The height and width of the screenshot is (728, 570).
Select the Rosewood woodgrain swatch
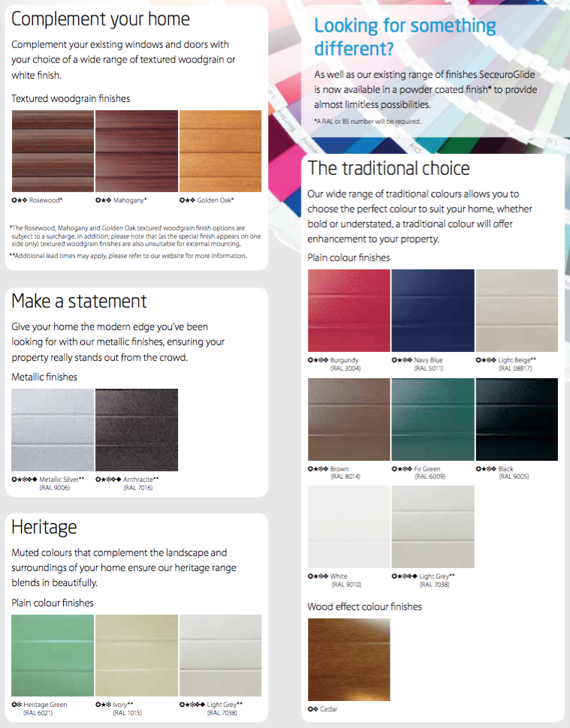[x=53, y=151]
